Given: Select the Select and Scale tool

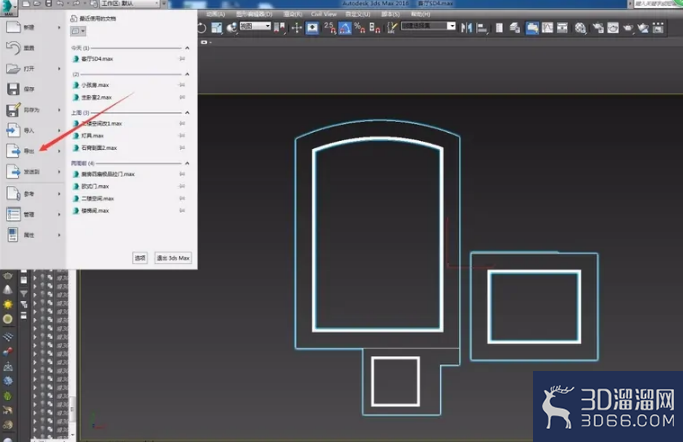Looking at the screenshot, I should [x=216, y=28].
